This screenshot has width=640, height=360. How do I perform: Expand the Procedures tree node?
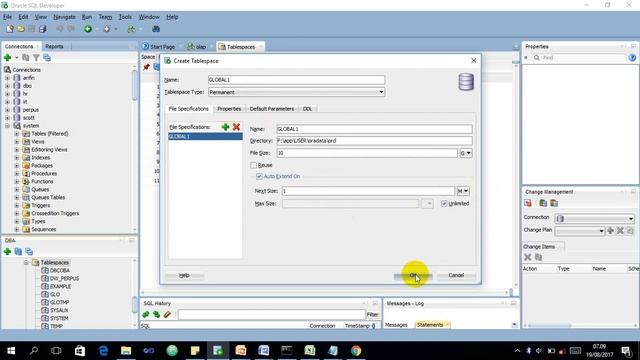17,173
